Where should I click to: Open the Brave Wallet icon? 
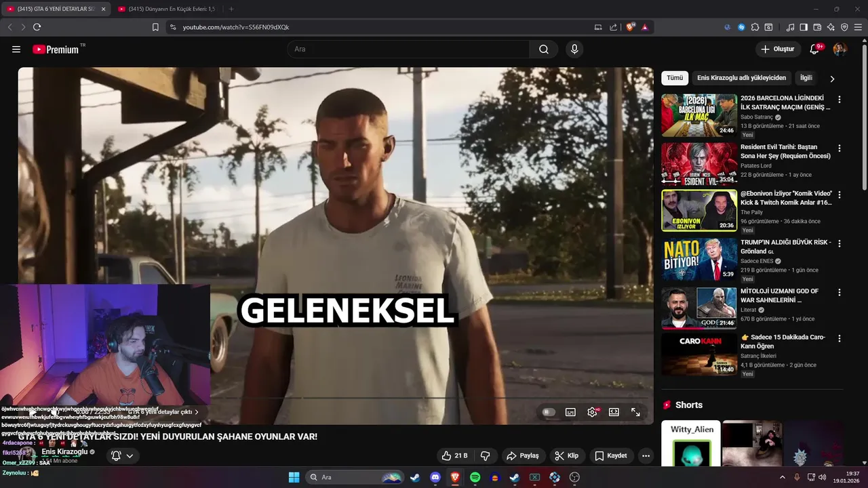tap(817, 27)
